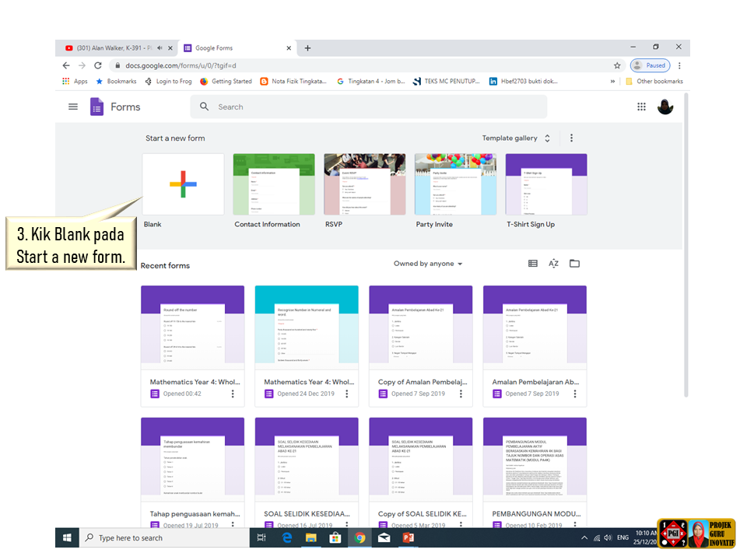Open the Mail app from the taskbar
This screenshot has width=747, height=560.
tap(384, 537)
